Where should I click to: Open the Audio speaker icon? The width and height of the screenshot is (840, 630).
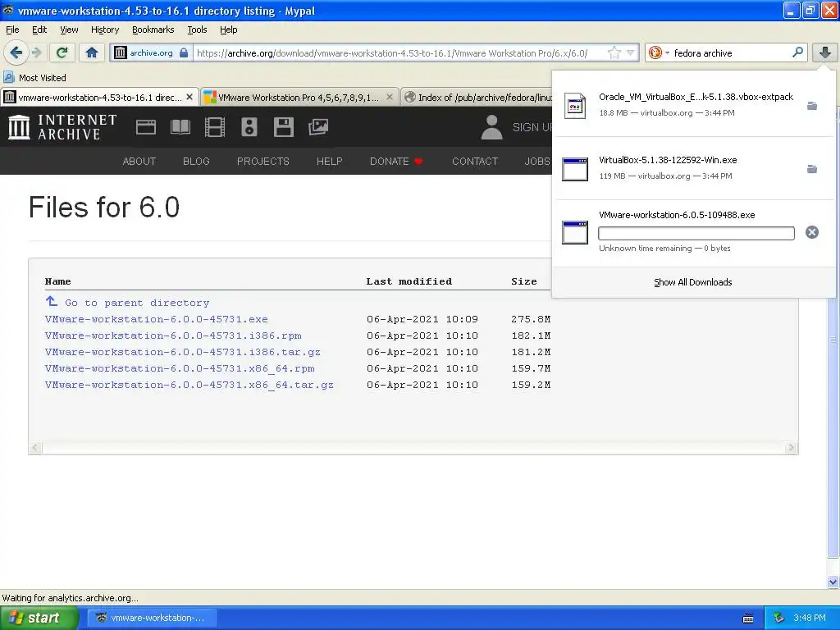(x=249, y=127)
